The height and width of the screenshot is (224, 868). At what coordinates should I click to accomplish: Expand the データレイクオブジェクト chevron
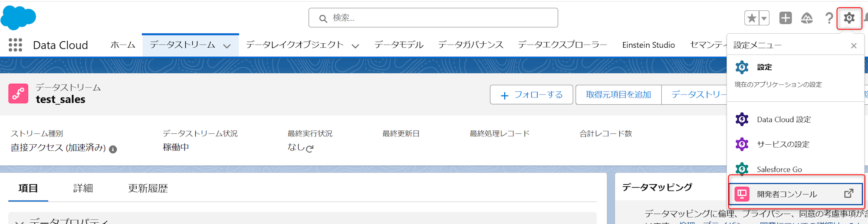tap(355, 46)
